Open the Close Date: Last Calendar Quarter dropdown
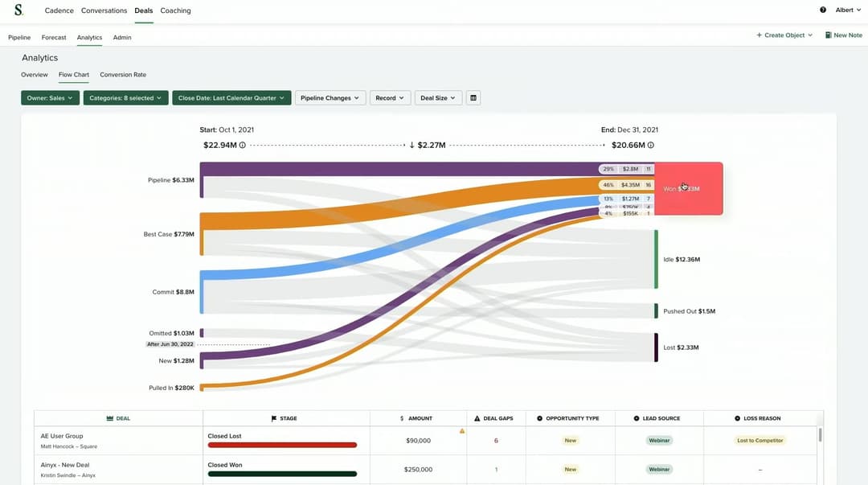The image size is (868, 485). (x=231, y=98)
